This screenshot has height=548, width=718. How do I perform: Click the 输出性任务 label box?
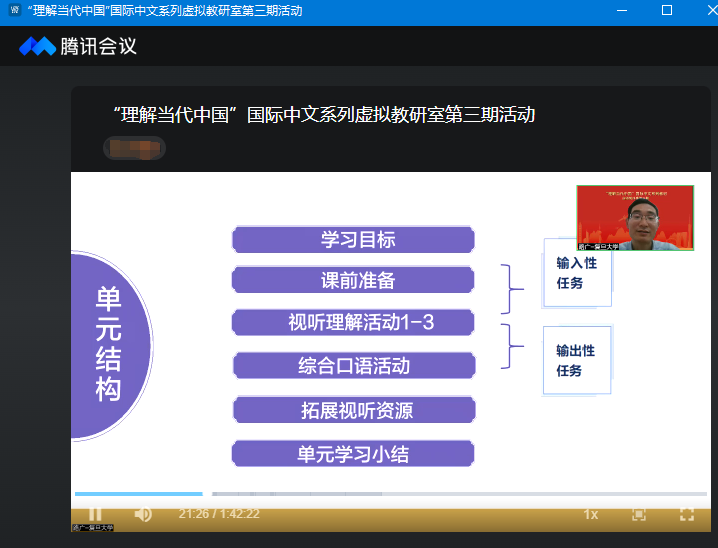coord(576,360)
